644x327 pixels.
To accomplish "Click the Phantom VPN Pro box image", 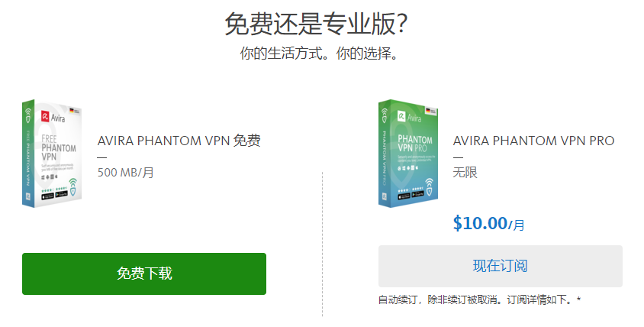I will pyautogui.click(x=407, y=153).
